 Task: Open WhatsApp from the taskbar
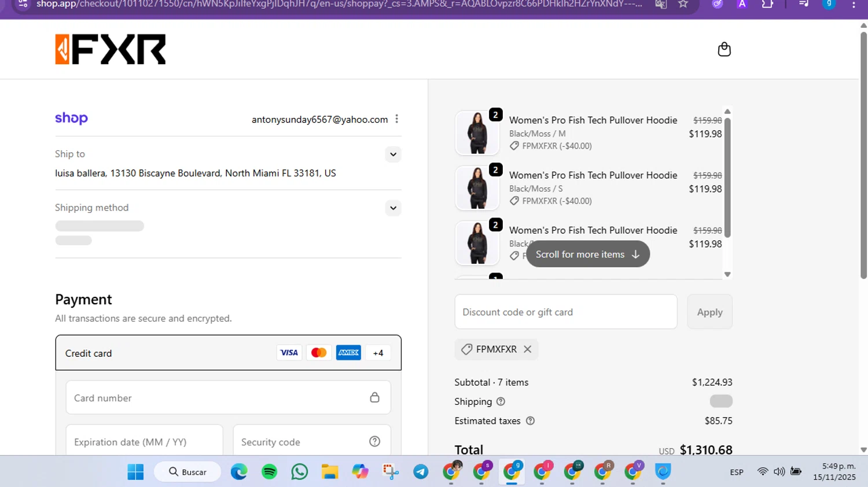point(300,472)
